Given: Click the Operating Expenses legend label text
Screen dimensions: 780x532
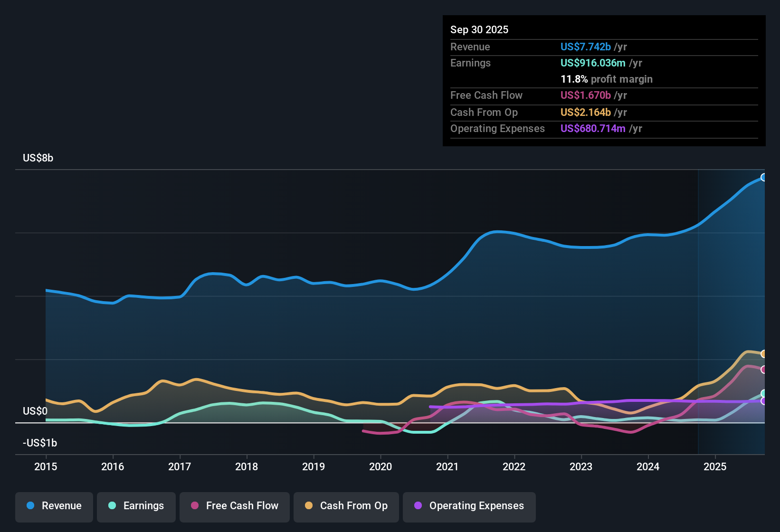Looking at the screenshot, I should pos(476,506).
